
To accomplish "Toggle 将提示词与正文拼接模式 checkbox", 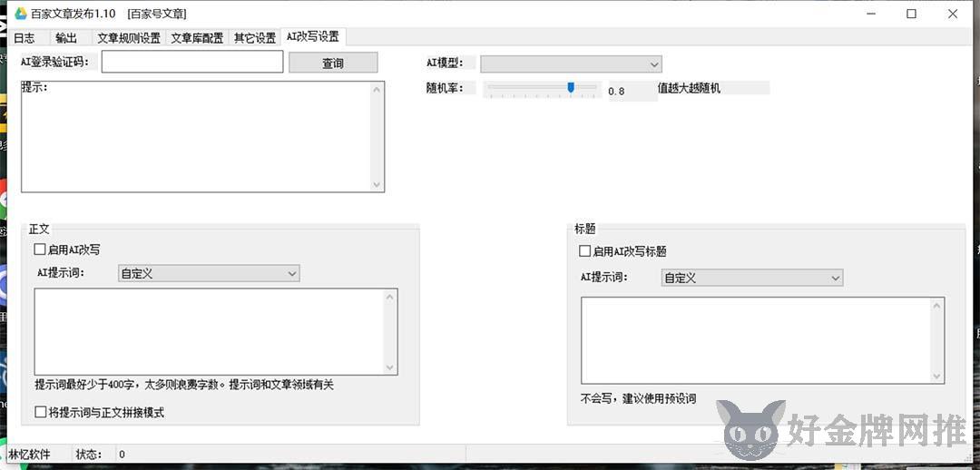I will [x=40, y=412].
